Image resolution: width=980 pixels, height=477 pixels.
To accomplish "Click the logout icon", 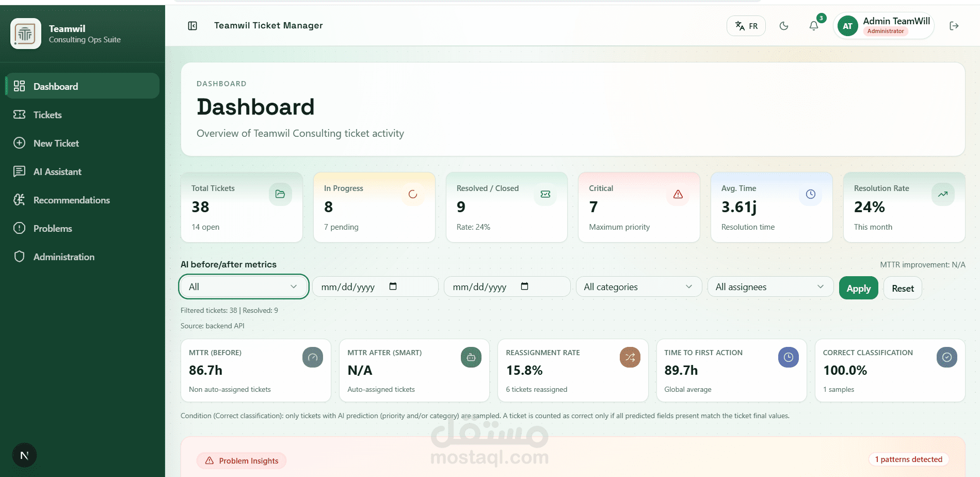I will click(954, 26).
